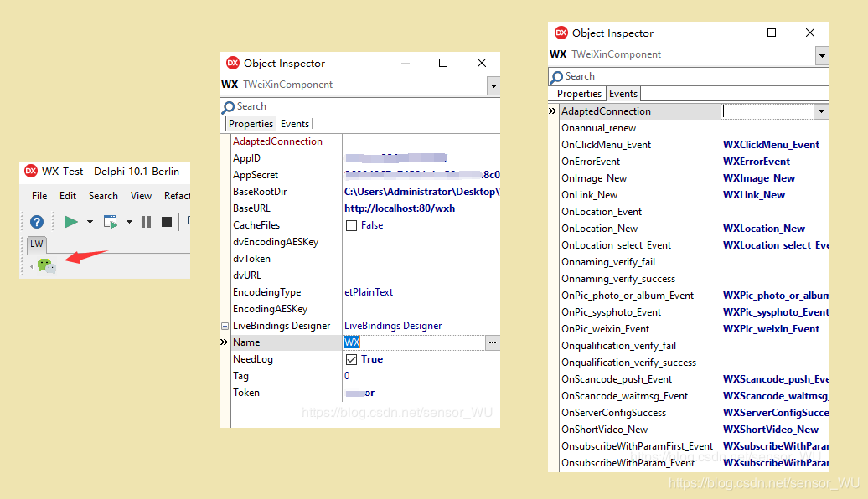868x499 pixels.
Task: Open the Search menu in Delphi
Action: pos(103,195)
